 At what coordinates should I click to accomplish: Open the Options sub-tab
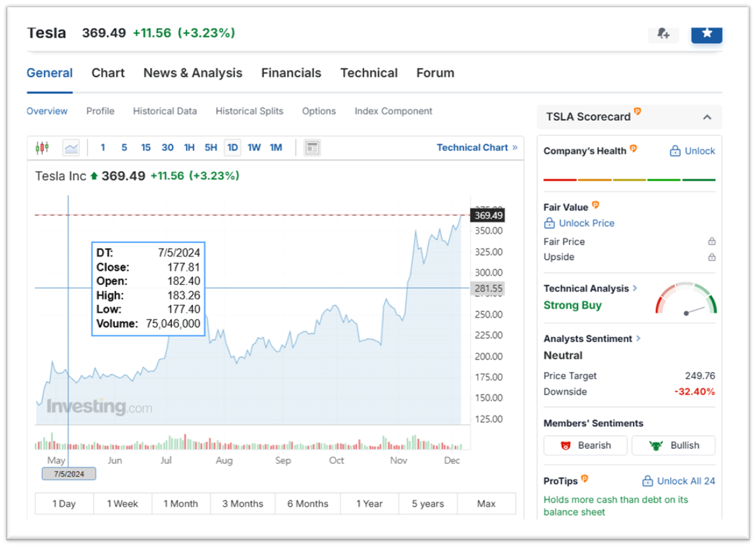tap(319, 111)
